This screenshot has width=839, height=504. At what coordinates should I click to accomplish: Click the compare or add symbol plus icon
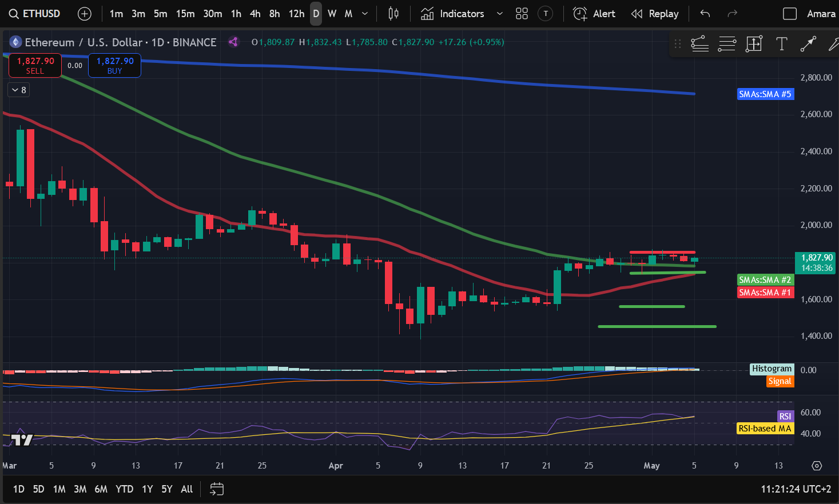[x=85, y=14]
